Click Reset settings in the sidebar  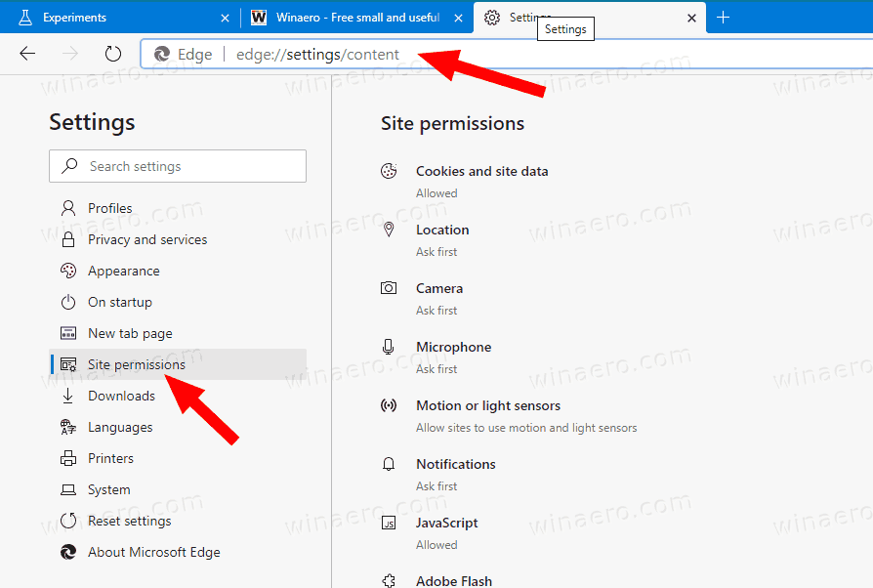131,521
